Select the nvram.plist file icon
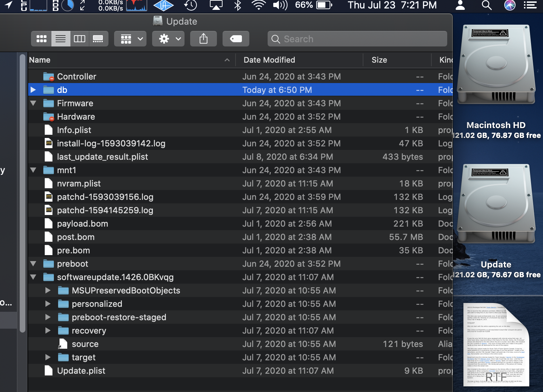Viewport: 543px width, 392px height. (49, 183)
